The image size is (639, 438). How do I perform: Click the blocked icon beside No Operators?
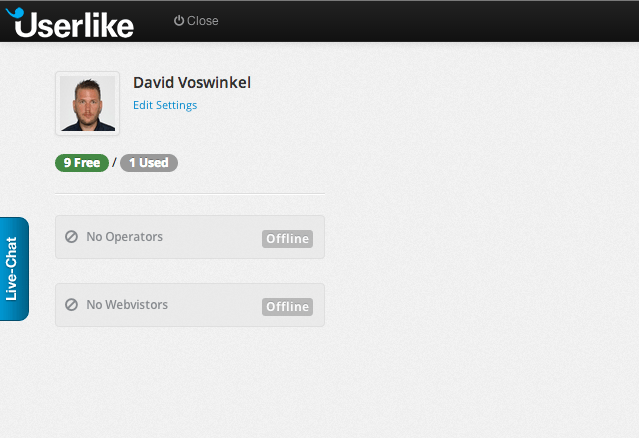coord(71,237)
